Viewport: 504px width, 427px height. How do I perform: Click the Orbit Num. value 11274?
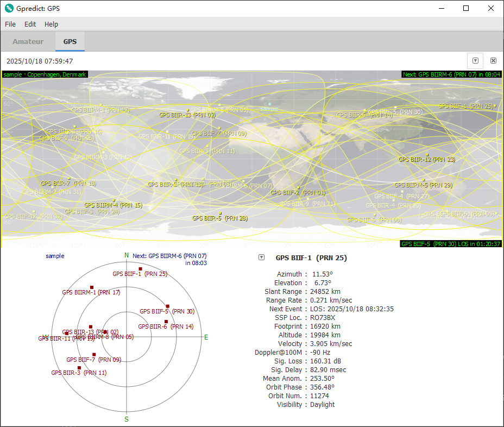319,396
